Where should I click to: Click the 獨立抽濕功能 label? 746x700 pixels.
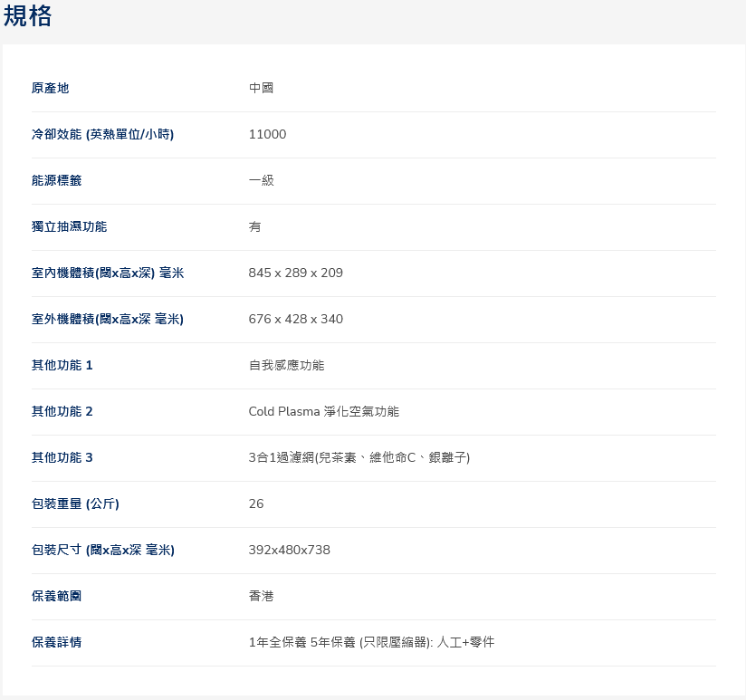tap(69, 226)
